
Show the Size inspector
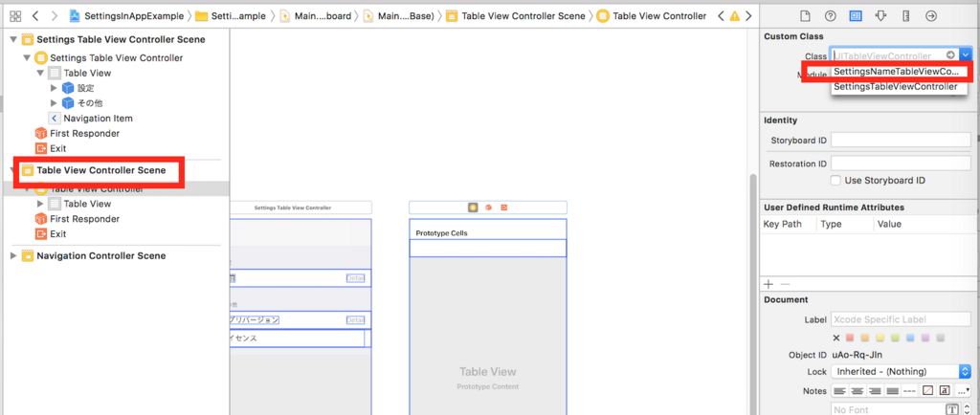coord(905,16)
